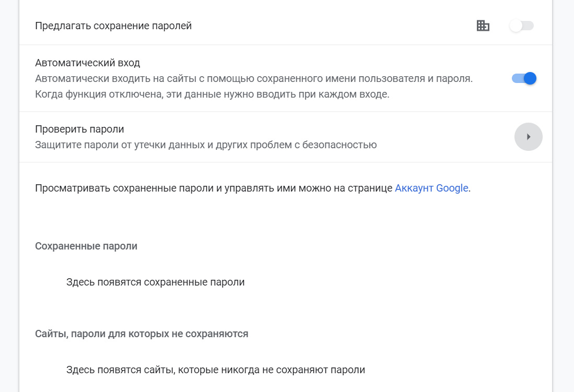Screen dimensions: 574x392
Task: Click the never-saved sites empty list placeholder
Action: click(x=215, y=370)
